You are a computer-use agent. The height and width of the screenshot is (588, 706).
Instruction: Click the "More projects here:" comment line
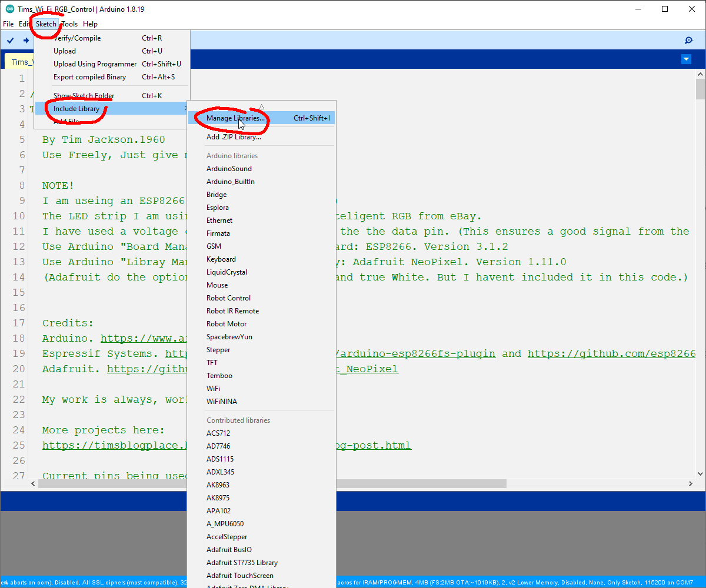104,430
